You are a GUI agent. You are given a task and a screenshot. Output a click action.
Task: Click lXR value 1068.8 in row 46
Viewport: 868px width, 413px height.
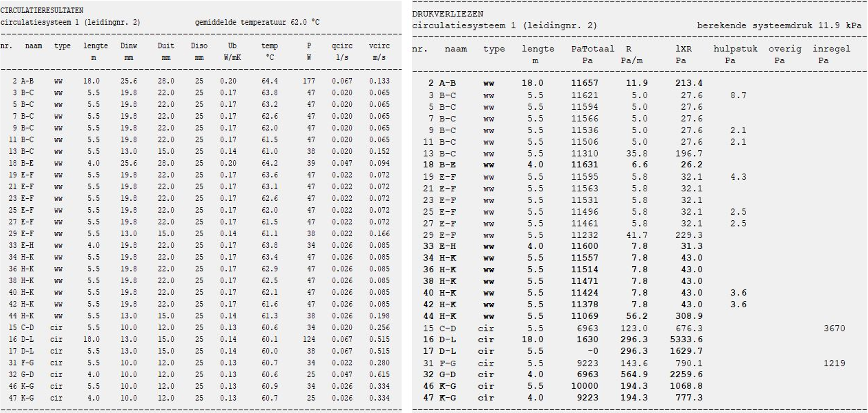(x=686, y=386)
